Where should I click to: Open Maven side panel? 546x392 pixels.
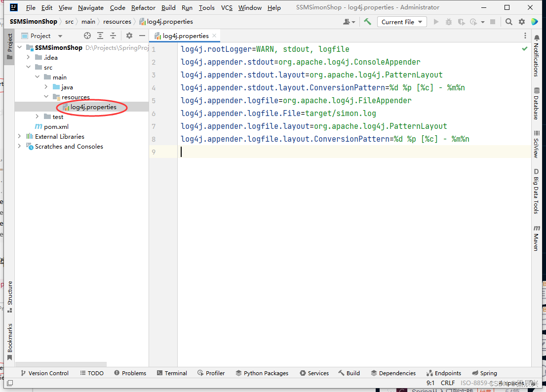pos(537,238)
